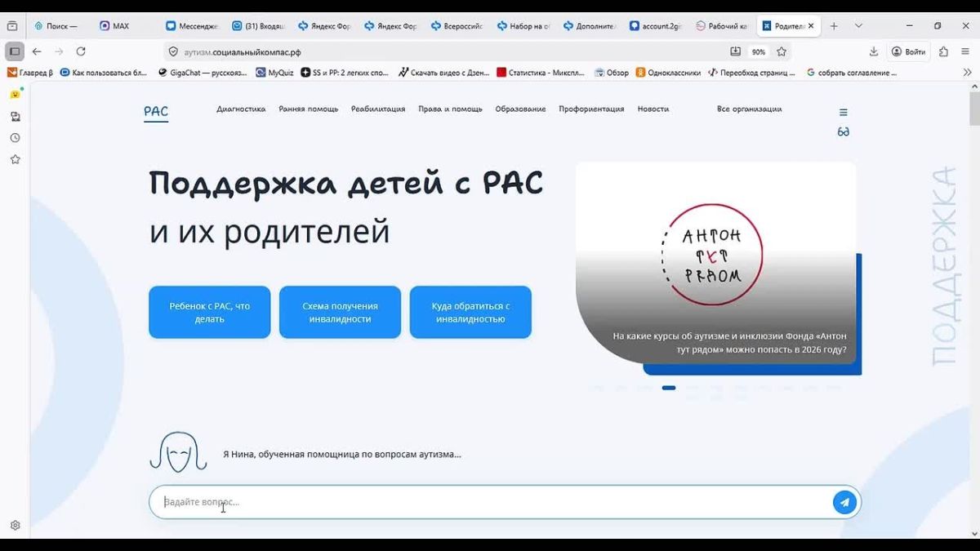Open the Скачать видео с Дзен bookmark
The width and height of the screenshot is (980, 551).
click(x=444, y=73)
